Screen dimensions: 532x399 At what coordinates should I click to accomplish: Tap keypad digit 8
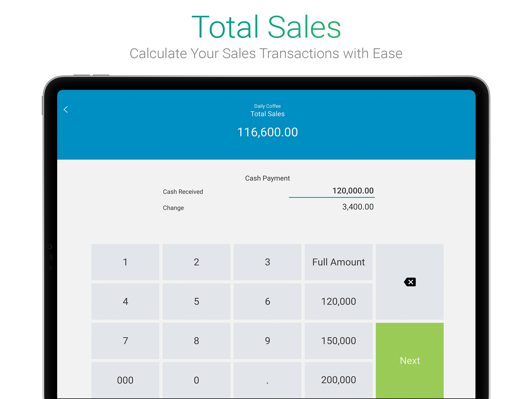(x=196, y=341)
